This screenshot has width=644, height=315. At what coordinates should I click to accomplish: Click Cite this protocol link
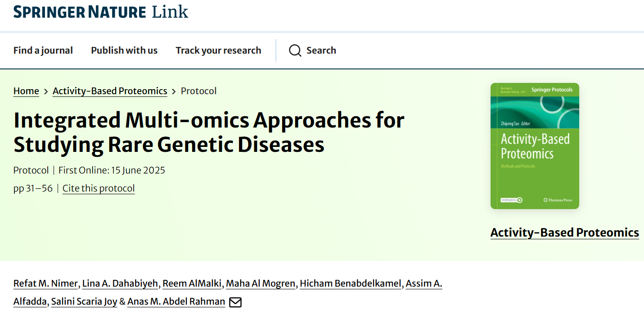pyautogui.click(x=99, y=188)
